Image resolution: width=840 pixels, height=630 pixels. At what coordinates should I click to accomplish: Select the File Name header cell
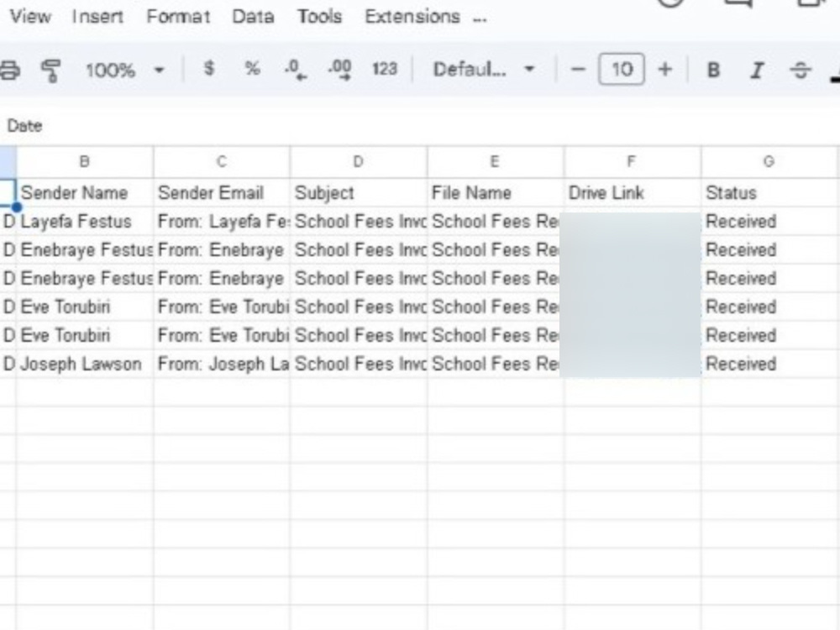pos(495,193)
